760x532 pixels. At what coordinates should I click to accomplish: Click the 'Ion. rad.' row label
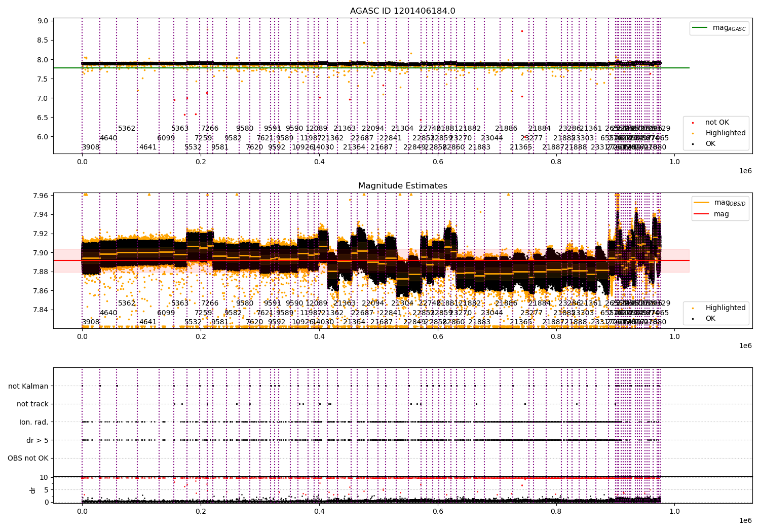pyautogui.click(x=34, y=422)
